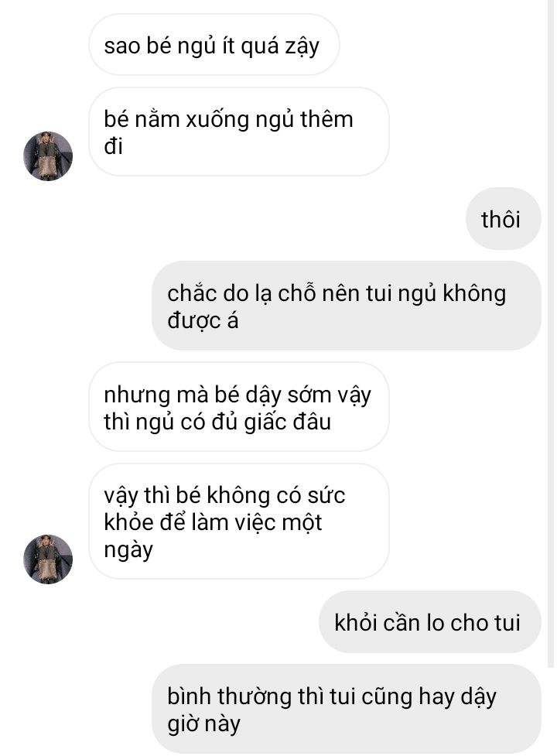The height and width of the screenshot is (756, 557).
Task: Click "được á" in the sent gray bubble
Action: (203, 320)
